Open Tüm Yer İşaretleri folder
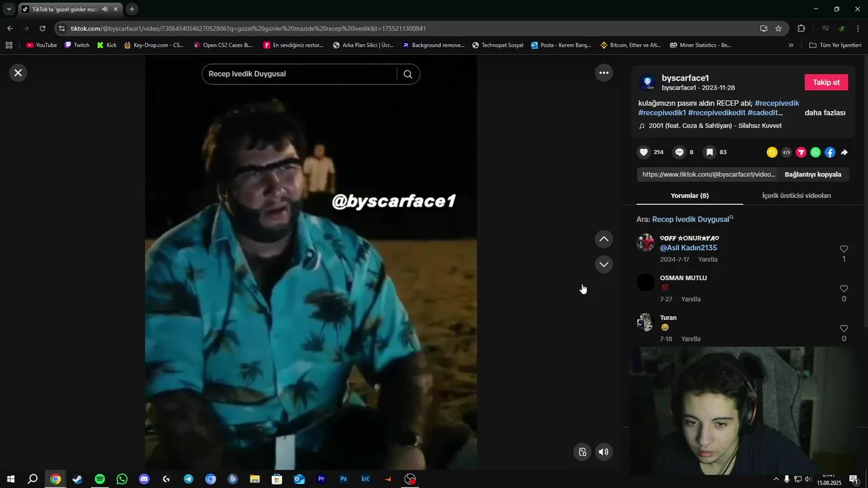The width and height of the screenshot is (868, 488). coord(835,45)
